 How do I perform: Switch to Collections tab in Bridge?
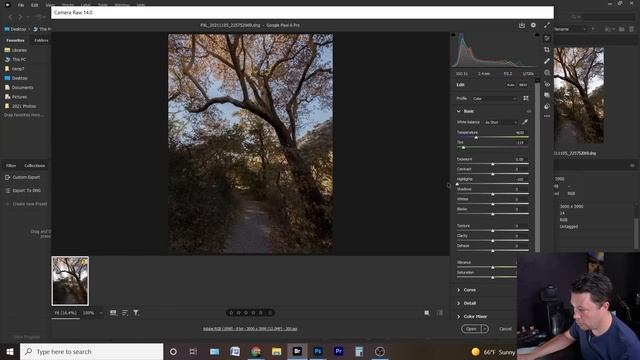pyautogui.click(x=35, y=166)
